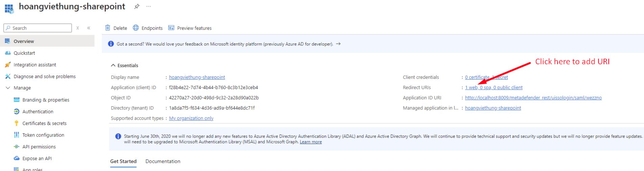The height and width of the screenshot is (171, 644).
Task: Open Quickstart in the sidebar
Action: (24, 53)
